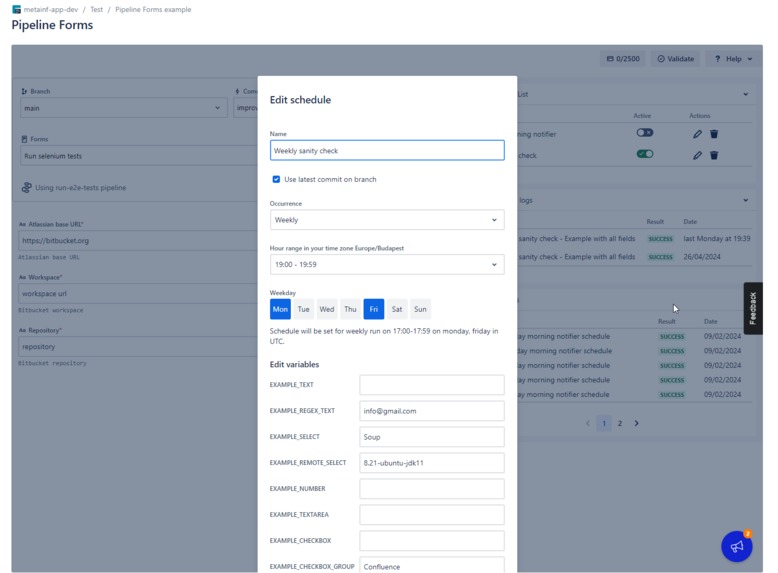Click the EXAMPLE_TEXTAREA variable field

432,514
